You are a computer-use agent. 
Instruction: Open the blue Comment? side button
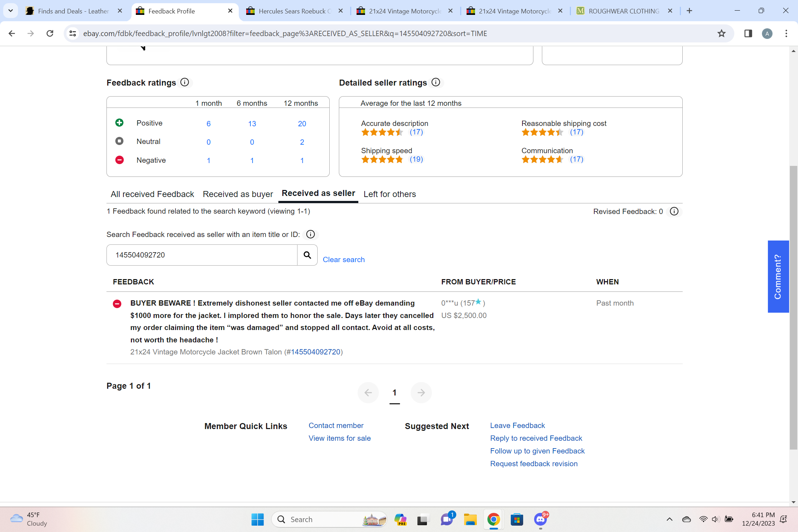pyautogui.click(x=778, y=277)
